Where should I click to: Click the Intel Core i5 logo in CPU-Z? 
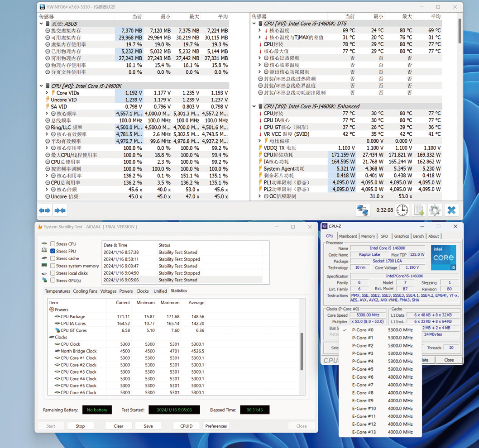tap(443, 257)
